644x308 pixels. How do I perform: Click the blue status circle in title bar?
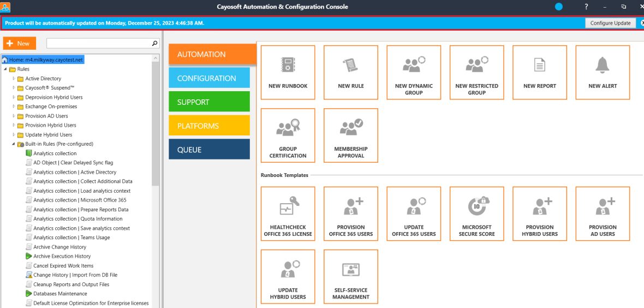tap(558, 7)
